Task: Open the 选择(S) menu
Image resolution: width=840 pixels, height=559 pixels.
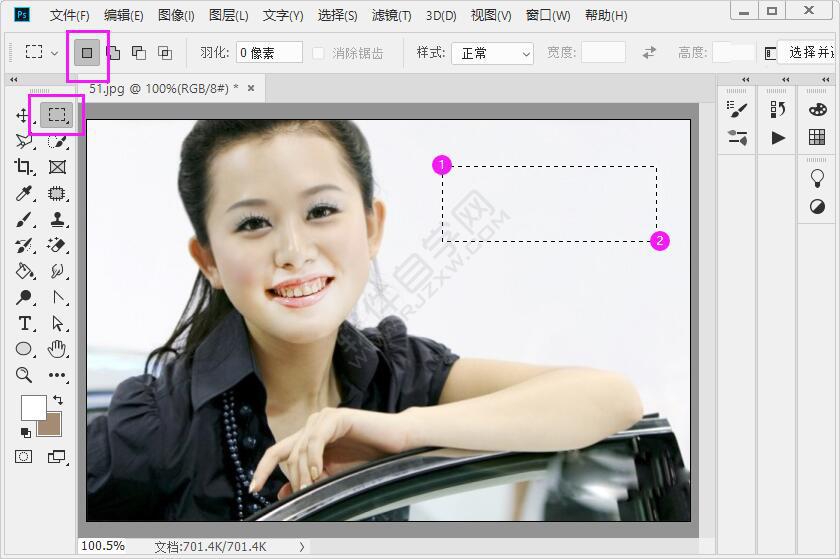Action: [338, 16]
